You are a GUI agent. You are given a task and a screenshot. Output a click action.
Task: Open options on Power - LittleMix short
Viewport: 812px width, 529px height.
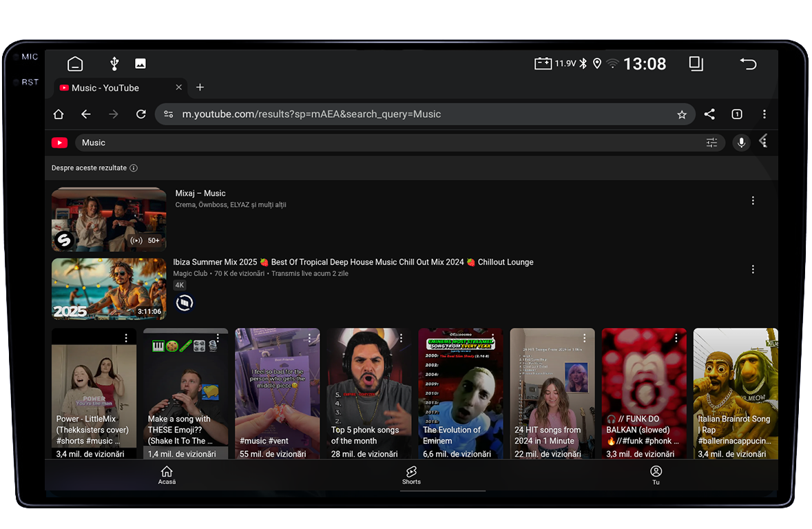126,338
